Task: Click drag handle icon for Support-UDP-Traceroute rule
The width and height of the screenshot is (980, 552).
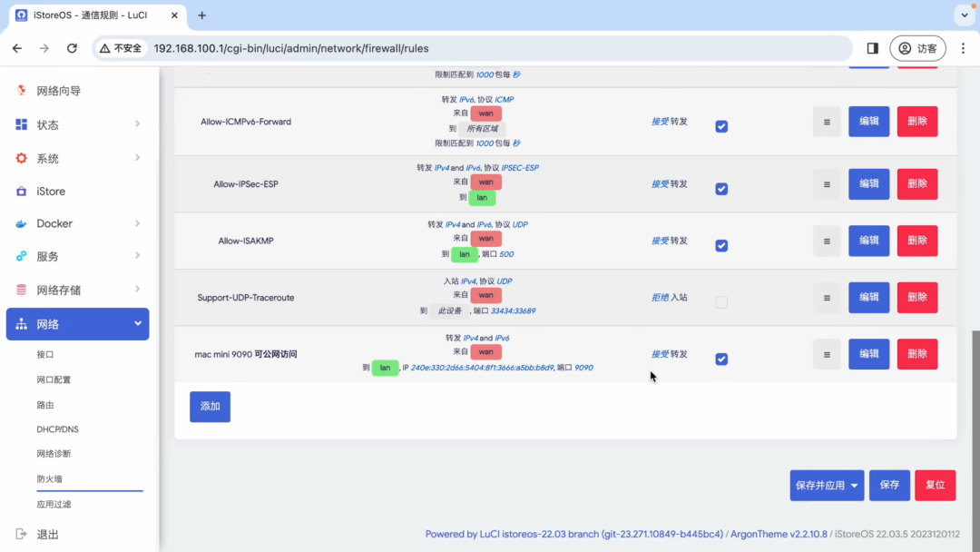Action: coord(826,298)
